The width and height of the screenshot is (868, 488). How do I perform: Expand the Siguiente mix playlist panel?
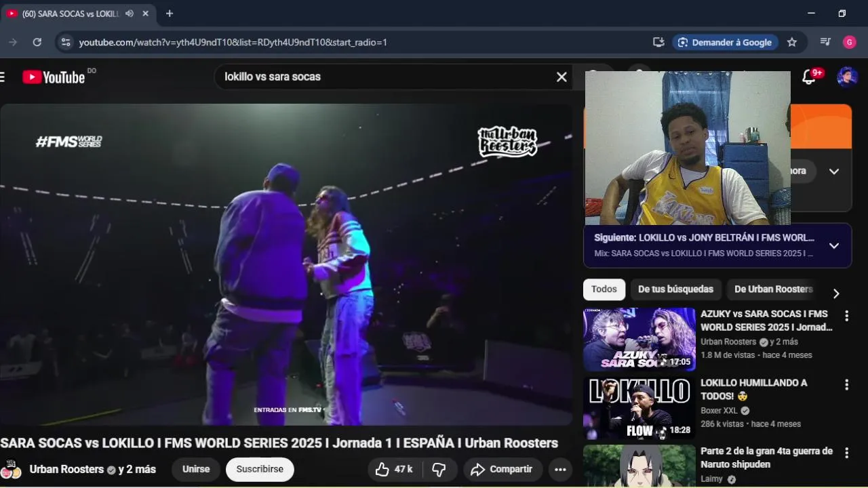pyautogui.click(x=834, y=245)
